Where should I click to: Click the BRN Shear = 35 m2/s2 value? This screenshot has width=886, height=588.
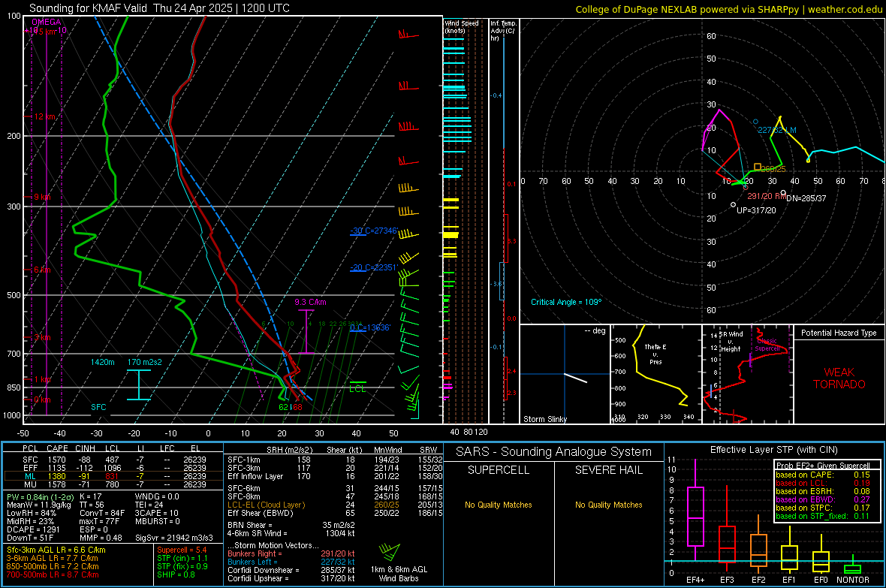[291, 525]
